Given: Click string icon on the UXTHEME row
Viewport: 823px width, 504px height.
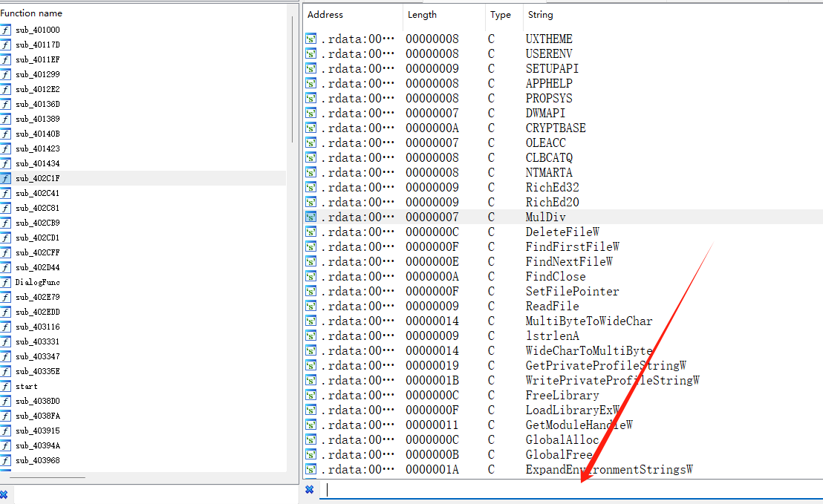Looking at the screenshot, I should [x=311, y=39].
